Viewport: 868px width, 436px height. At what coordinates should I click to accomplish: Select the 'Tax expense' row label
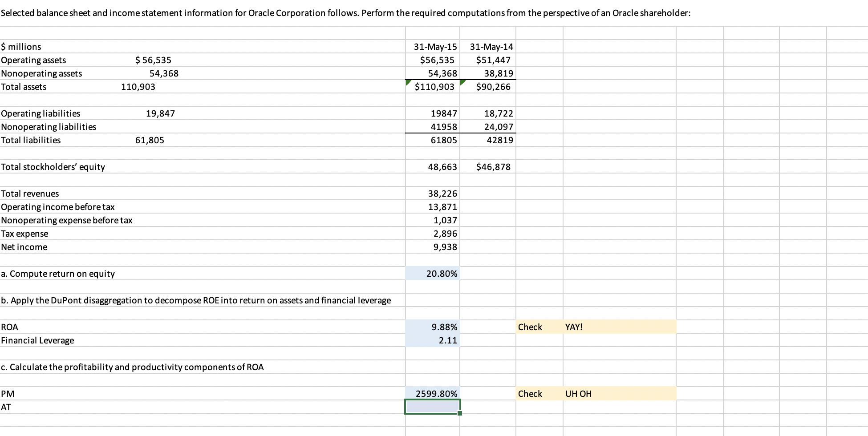24,233
